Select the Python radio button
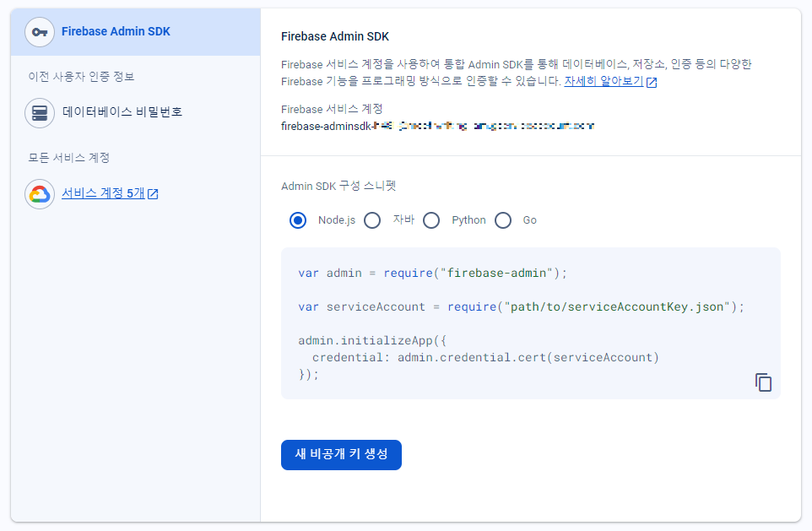 click(x=431, y=220)
